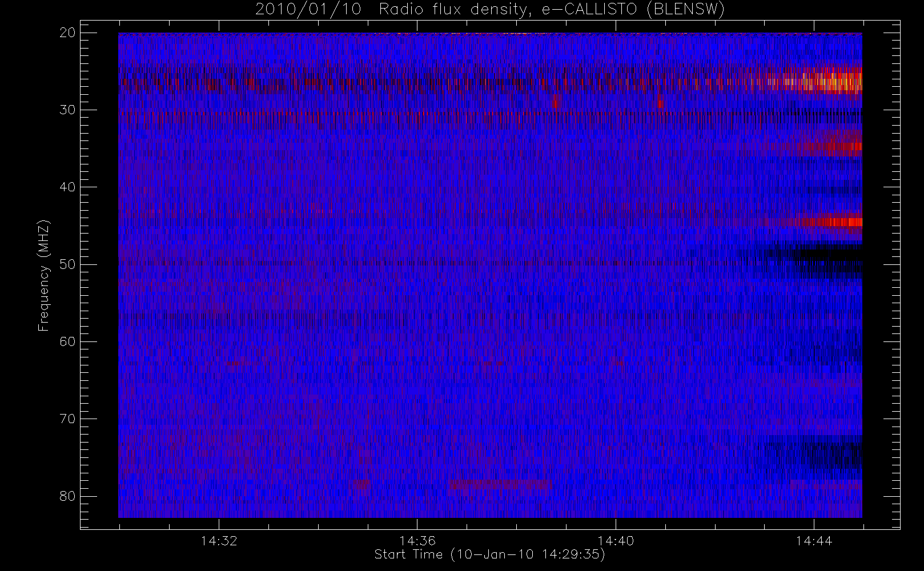Select the 14:36 time tick label

coord(417,541)
